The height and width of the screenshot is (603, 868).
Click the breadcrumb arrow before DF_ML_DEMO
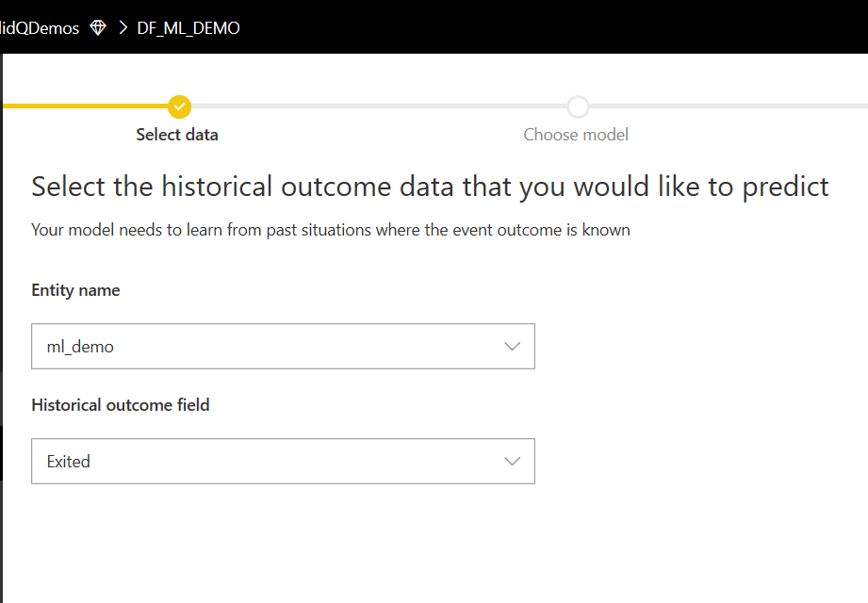(123, 28)
